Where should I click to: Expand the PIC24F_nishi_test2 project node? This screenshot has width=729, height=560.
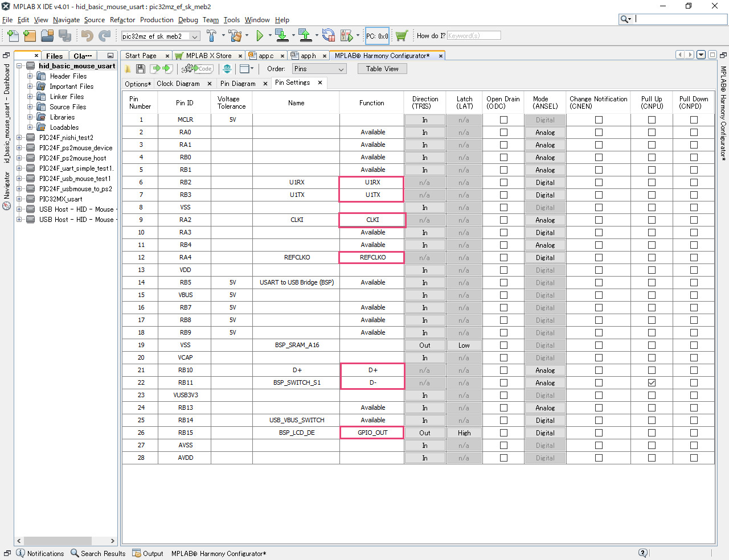click(19, 137)
